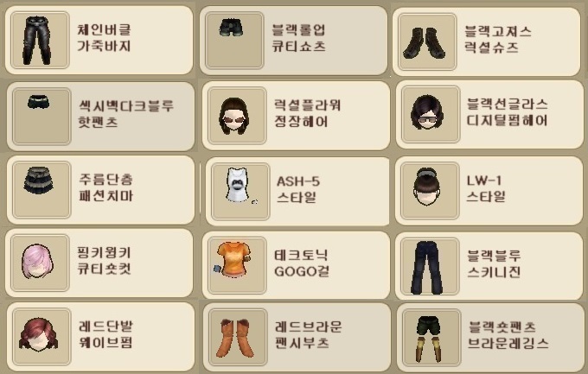Choose the 주름단층 패션치마 skirt icon
This screenshot has width=588, height=374.
[x=42, y=190]
